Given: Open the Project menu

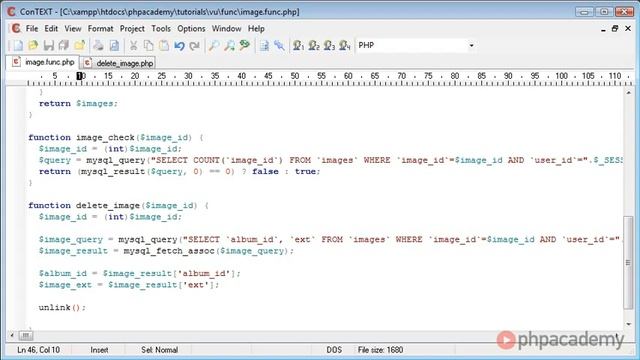Looking at the screenshot, I should click(x=132, y=29).
